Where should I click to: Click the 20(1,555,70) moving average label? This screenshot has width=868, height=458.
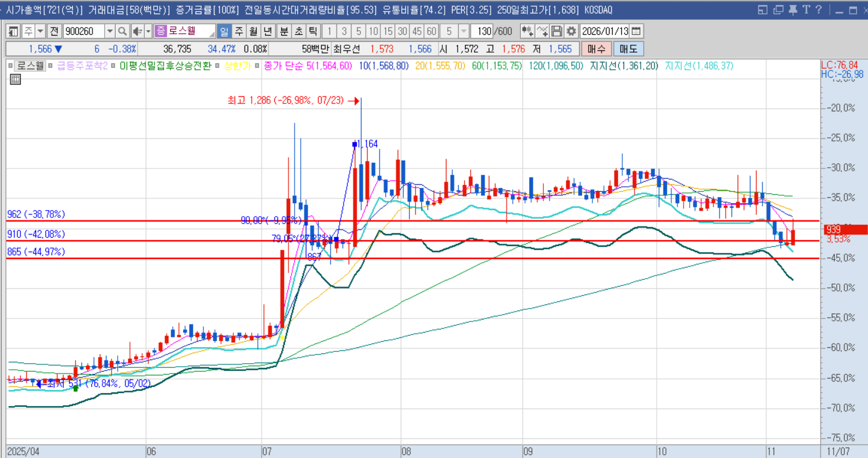click(x=440, y=66)
